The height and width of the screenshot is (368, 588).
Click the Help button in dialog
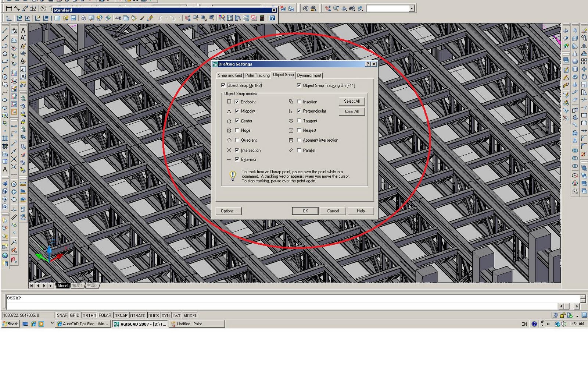pos(361,211)
